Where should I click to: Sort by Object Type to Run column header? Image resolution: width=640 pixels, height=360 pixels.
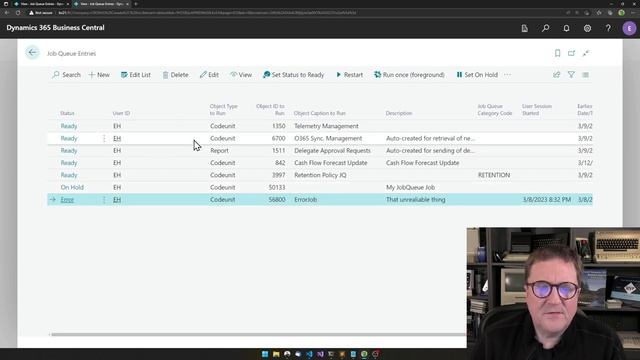(223, 109)
